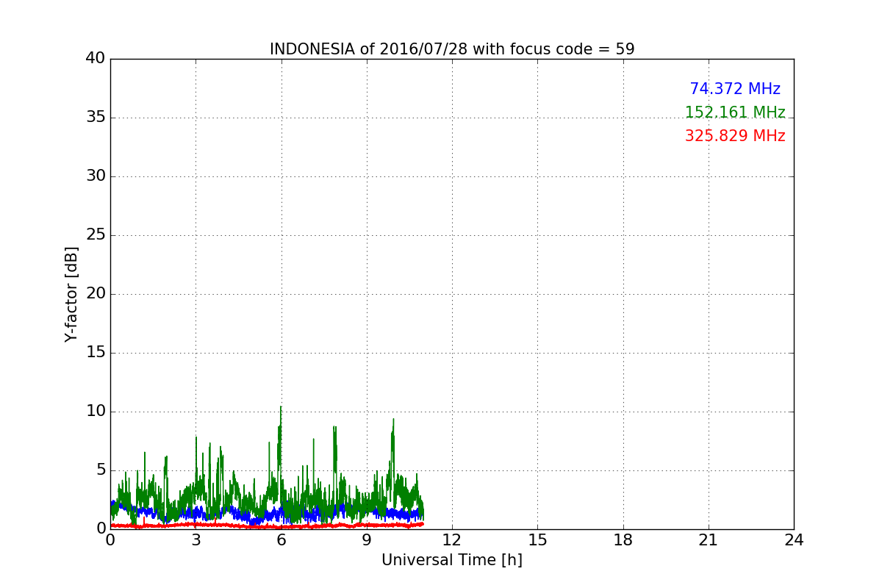
Task: Select the 74.372 MHz legend label
Action: [735, 89]
